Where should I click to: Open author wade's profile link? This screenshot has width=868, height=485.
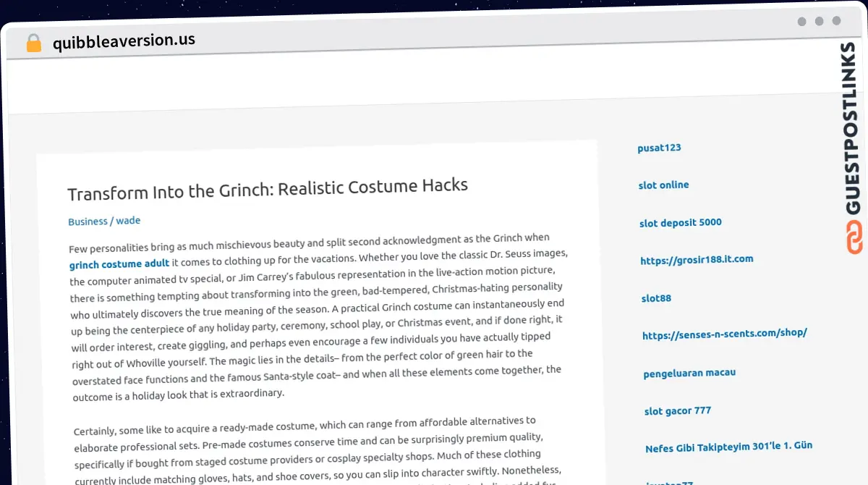pyautogui.click(x=128, y=221)
